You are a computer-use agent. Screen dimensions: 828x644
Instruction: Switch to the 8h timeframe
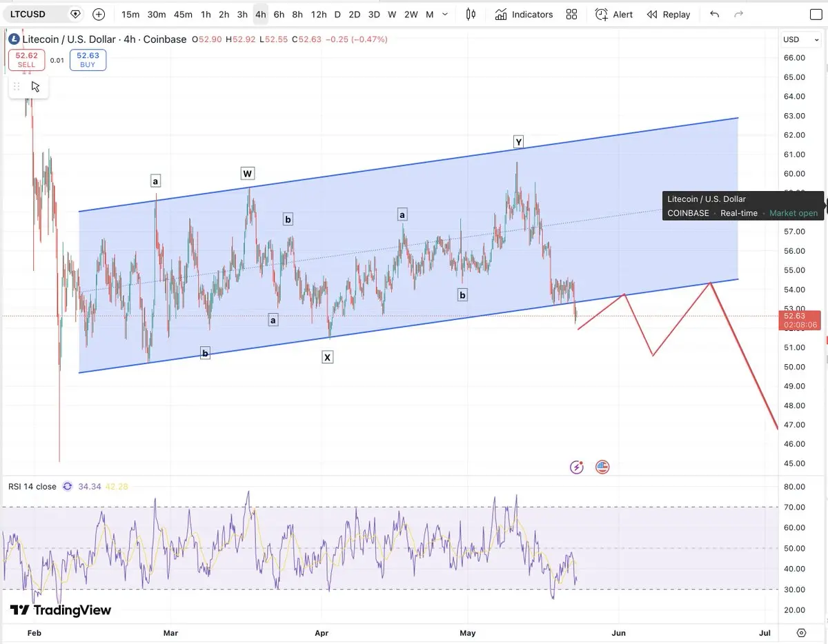click(x=297, y=14)
